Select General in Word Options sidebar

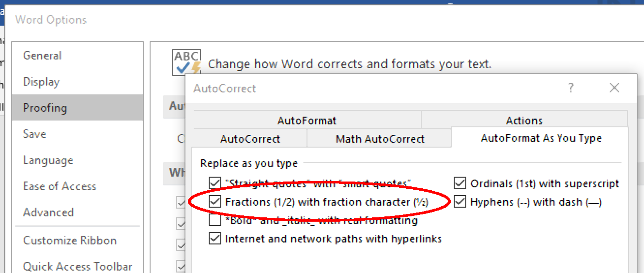coord(42,56)
